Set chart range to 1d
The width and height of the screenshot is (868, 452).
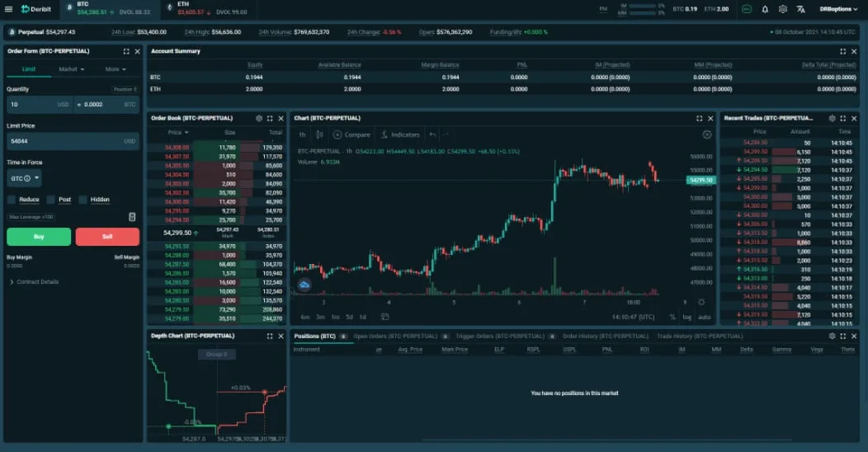(362, 317)
